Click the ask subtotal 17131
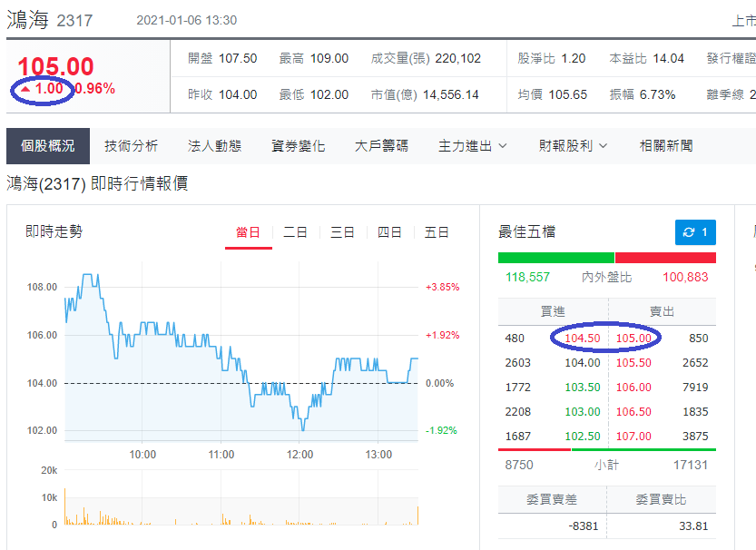Viewport: 756px width, 550px height. point(691,466)
